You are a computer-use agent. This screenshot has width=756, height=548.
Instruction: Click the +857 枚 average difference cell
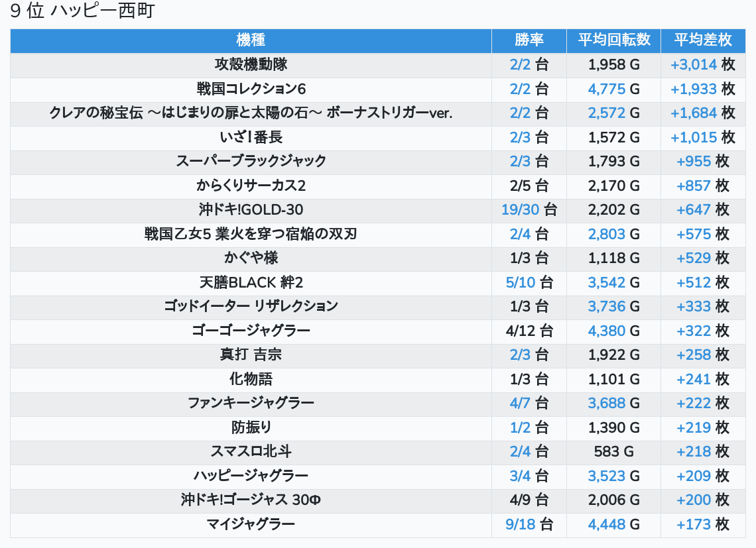[x=703, y=186]
